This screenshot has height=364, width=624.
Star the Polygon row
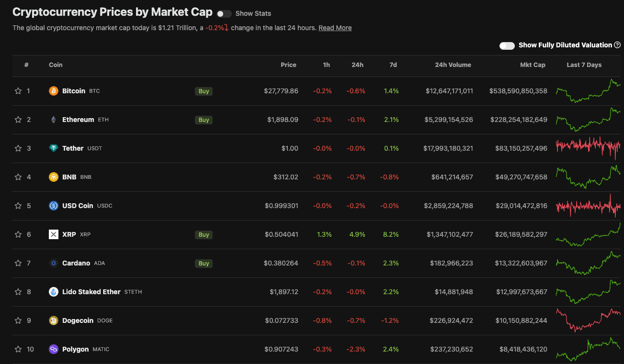18,349
